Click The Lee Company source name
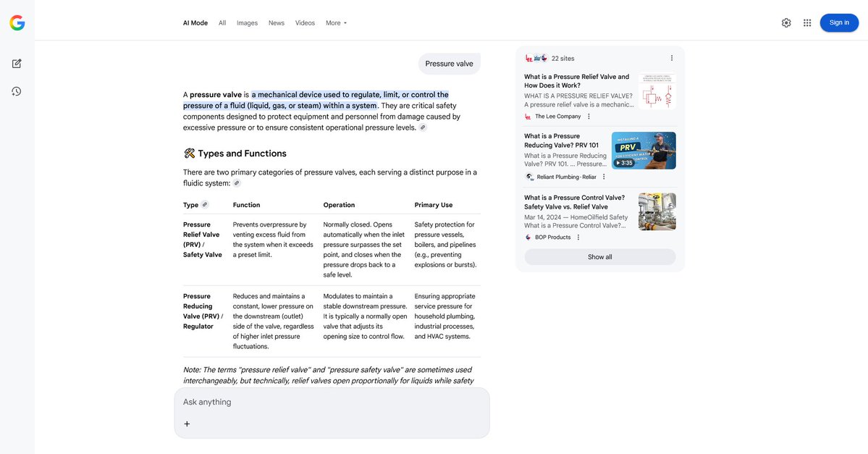The height and width of the screenshot is (454, 868). click(x=557, y=117)
